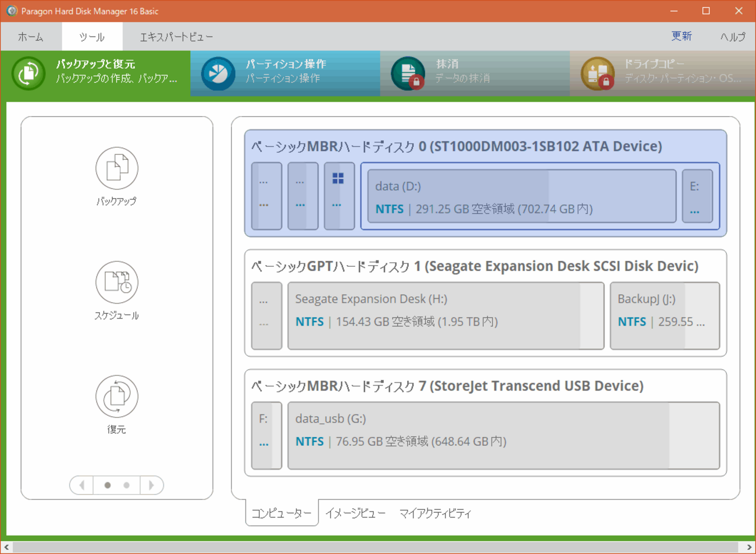Open My Activity (マイアクティビティ) tab

tap(435, 513)
